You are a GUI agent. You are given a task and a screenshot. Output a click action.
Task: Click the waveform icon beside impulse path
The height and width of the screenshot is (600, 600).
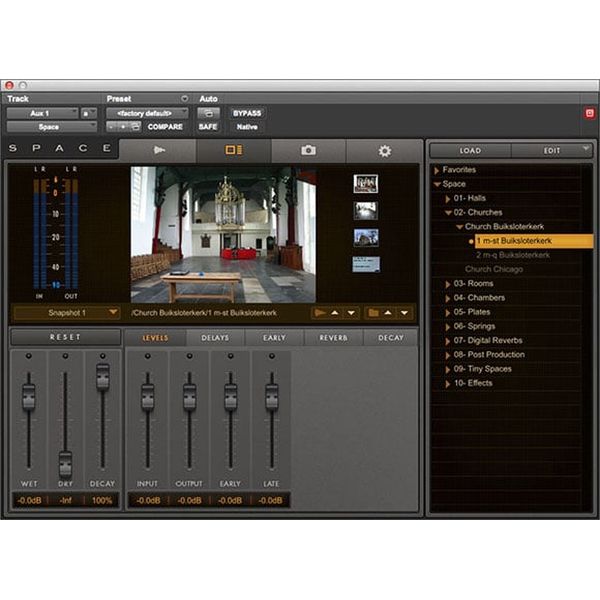(x=320, y=313)
